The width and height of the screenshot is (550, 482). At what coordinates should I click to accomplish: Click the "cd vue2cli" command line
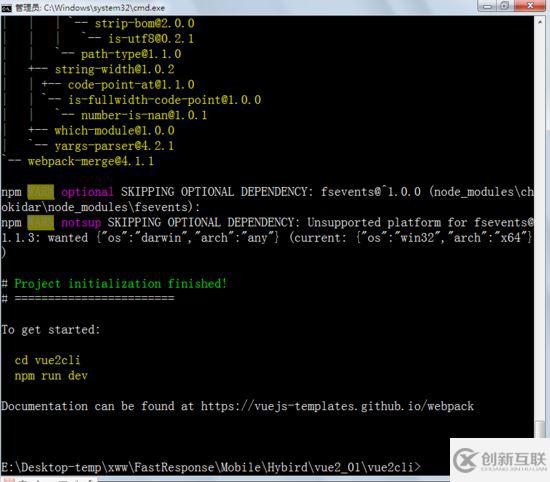click(47, 360)
